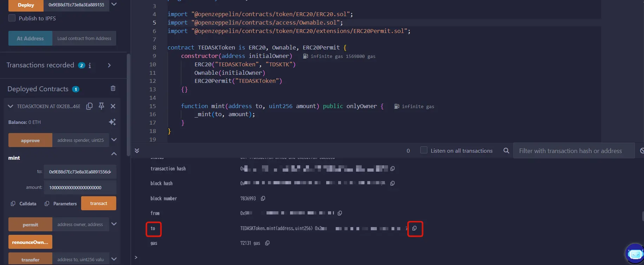Clear all deployed contracts using trash icon
Screen dimensions: 644x265
tap(113, 88)
